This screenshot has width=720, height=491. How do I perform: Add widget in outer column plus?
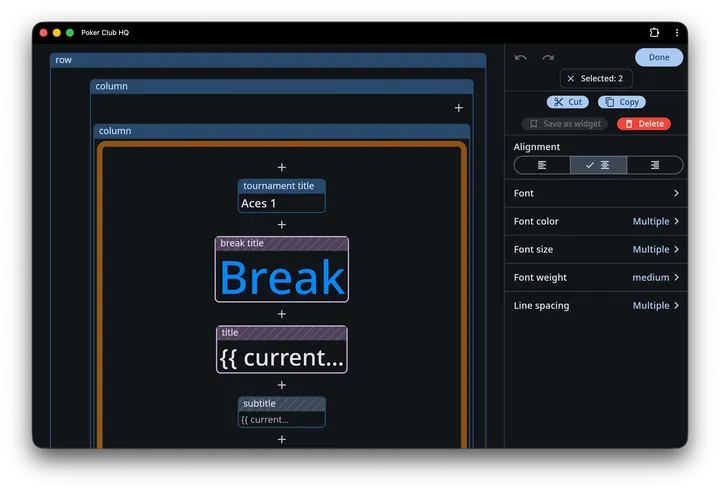pos(458,108)
